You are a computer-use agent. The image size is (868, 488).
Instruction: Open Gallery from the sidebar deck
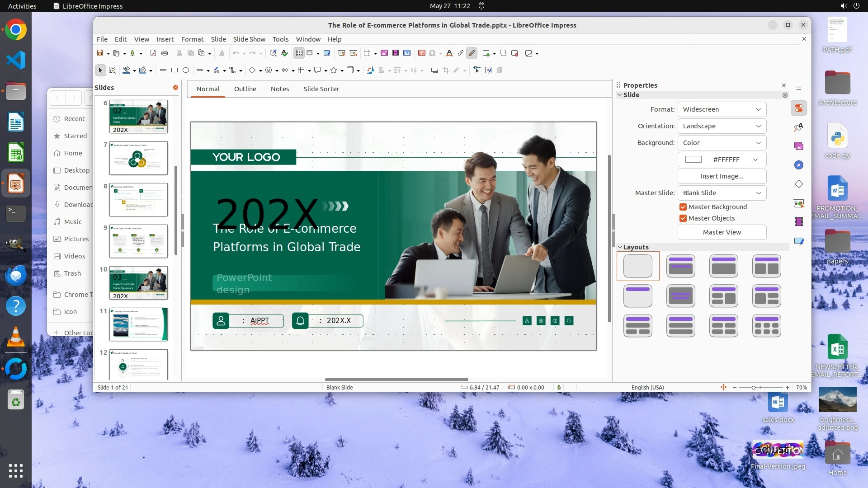799,146
